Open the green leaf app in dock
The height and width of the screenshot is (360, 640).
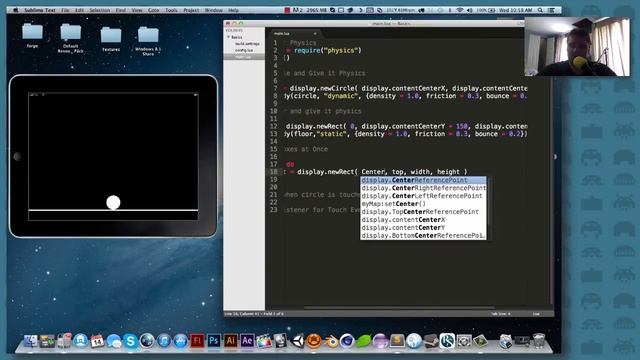coord(364,341)
